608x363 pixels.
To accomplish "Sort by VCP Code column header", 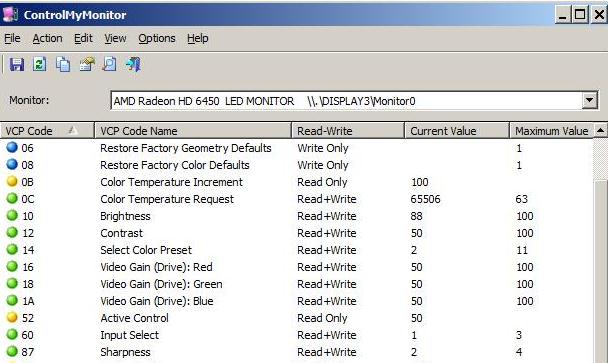I will [x=47, y=131].
